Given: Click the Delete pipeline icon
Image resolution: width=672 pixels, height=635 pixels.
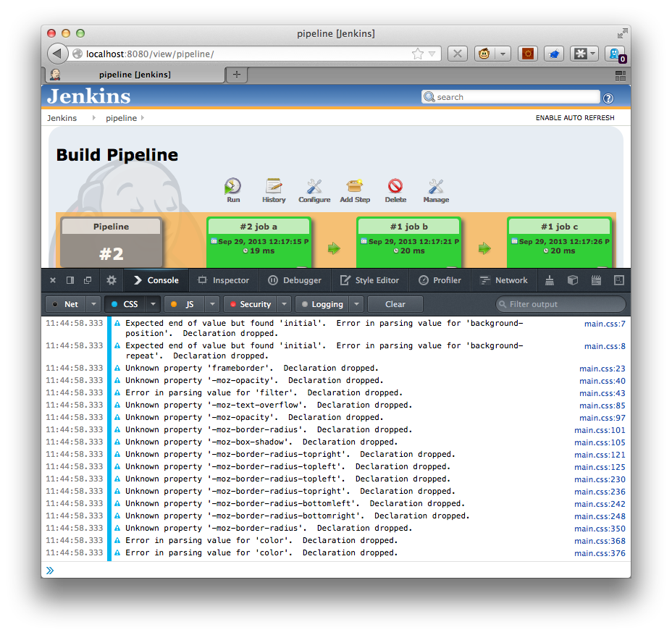Looking at the screenshot, I should click(395, 186).
